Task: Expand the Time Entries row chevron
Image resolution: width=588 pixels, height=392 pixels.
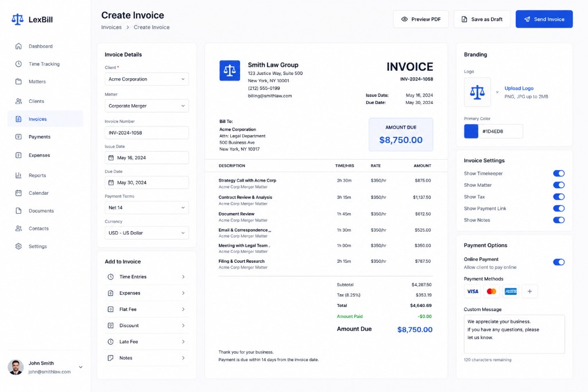Action: (x=183, y=276)
